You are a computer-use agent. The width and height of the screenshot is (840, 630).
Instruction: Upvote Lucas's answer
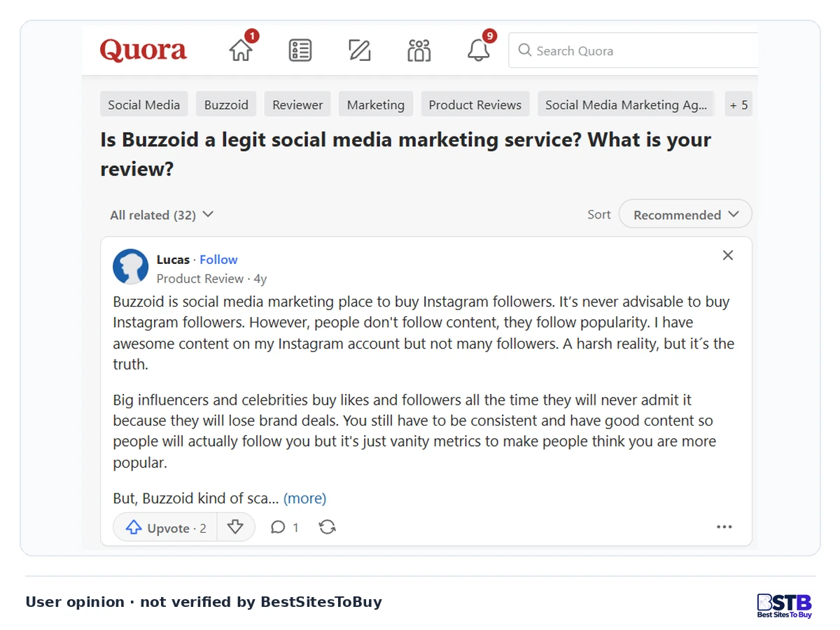coord(165,528)
